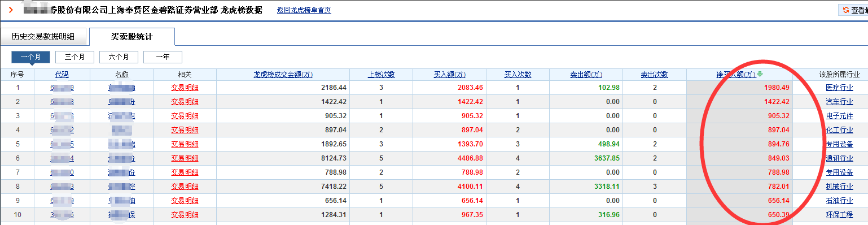Screen dimensions: 868x225
Task: Click the 849.03 net buy value
Action: (x=778, y=158)
